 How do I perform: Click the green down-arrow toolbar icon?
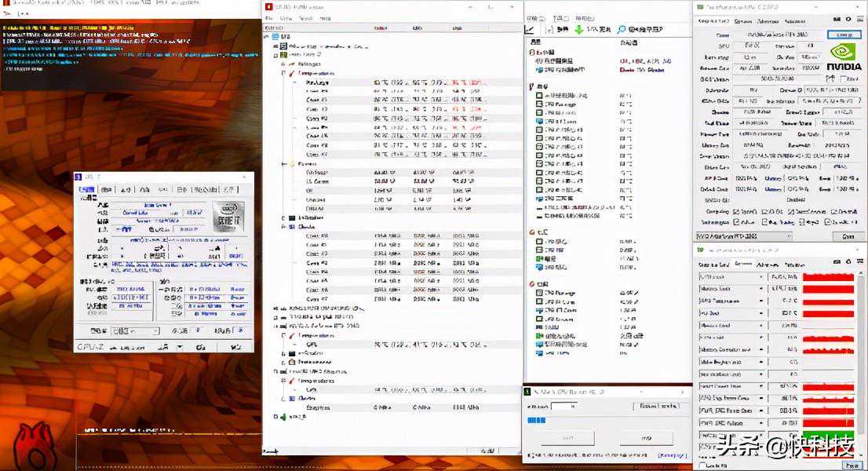click(578, 30)
